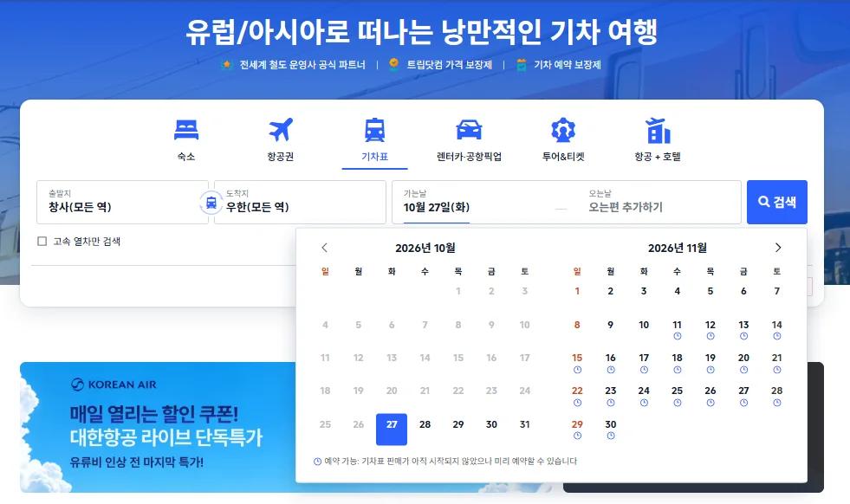Go to the 투어&티켓 tab
This screenshot has height=504, width=850.
pyautogui.click(x=563, y=139)
